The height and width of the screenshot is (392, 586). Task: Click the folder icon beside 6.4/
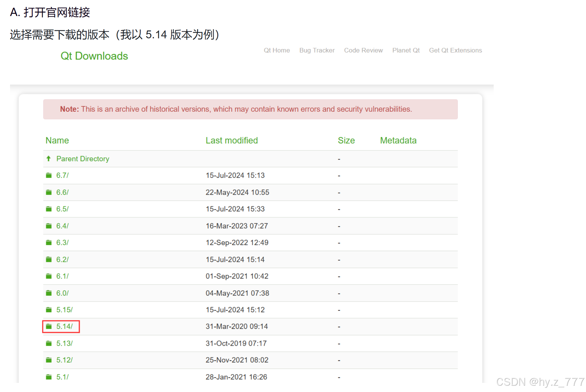coord(49,226)
